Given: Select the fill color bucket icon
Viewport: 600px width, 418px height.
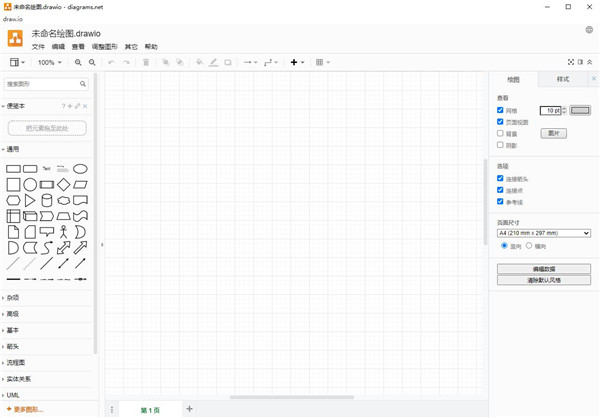Looking at the screenshot, I should pyautogui.click(x=199, y=62).
